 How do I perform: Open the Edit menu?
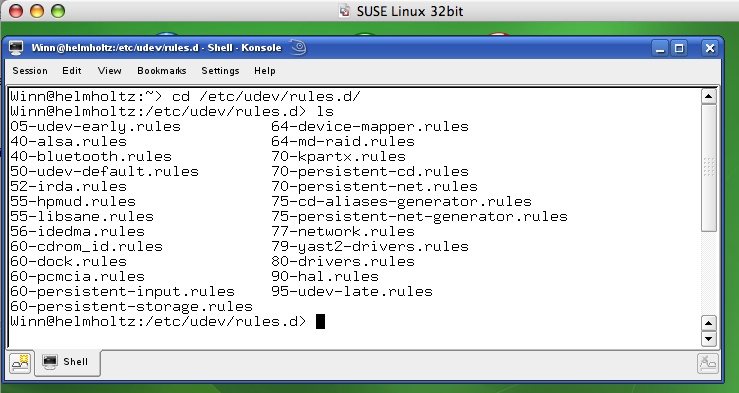(72, 71)
